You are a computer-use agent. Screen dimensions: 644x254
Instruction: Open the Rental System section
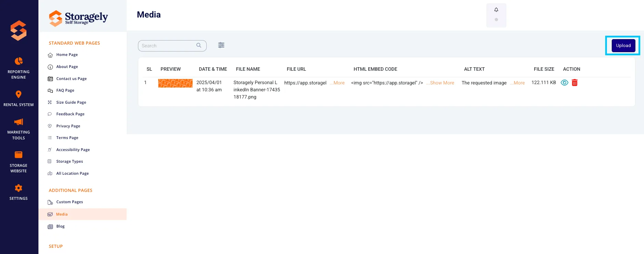coord(19,99)
